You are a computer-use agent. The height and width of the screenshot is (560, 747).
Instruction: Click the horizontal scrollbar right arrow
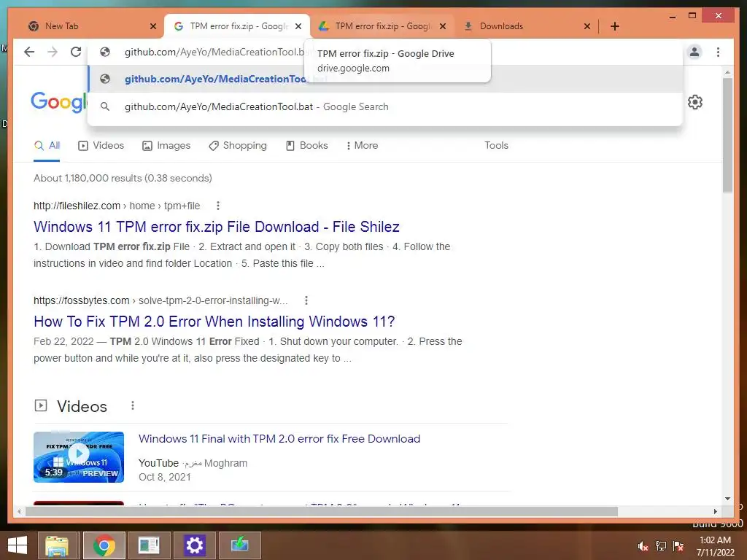[x=715, y=511]
